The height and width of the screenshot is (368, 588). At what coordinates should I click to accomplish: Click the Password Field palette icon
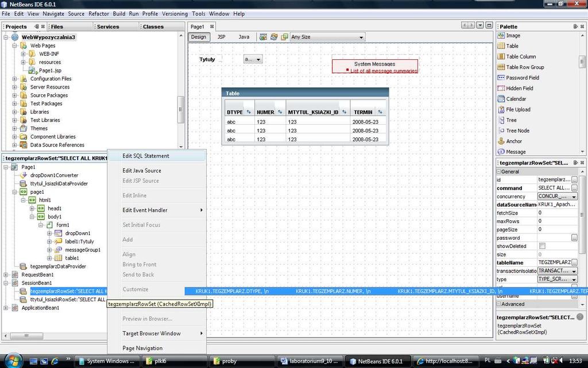501,78
